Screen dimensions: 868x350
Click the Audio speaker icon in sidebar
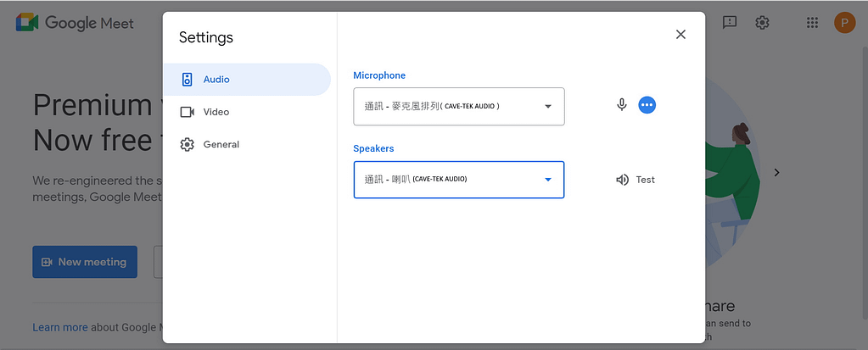(188, 80)
